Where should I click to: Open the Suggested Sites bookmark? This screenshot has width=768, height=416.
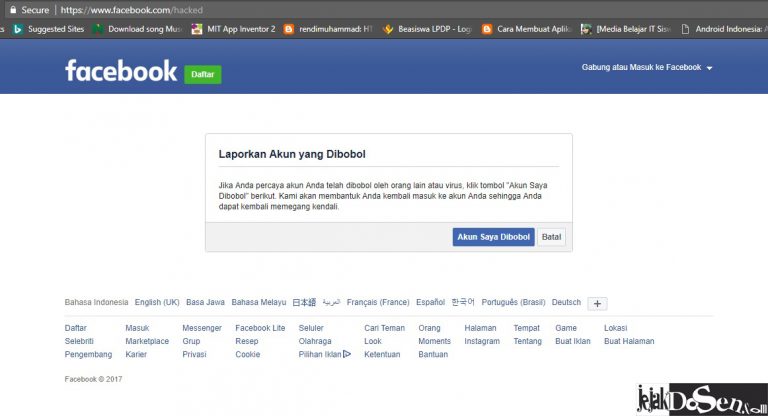[49, 29]
